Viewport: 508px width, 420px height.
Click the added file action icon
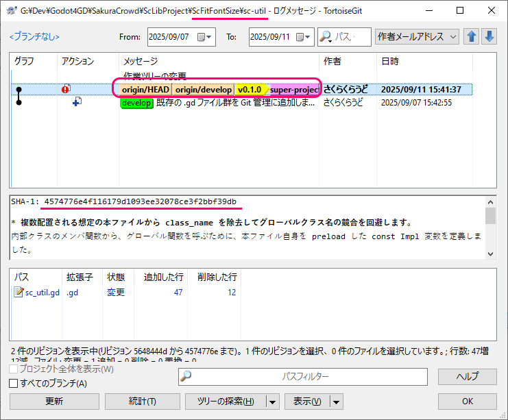(x=77, y=102)
